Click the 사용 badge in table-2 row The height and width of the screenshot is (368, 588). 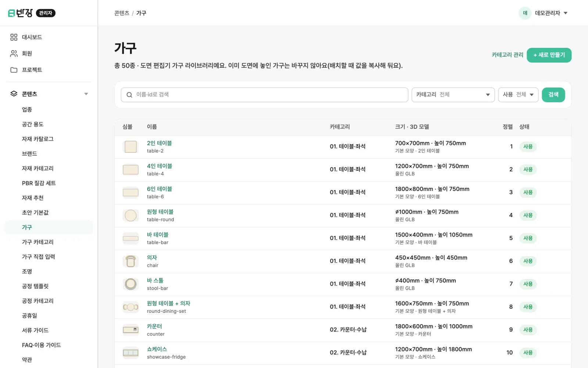pos(528,147)
